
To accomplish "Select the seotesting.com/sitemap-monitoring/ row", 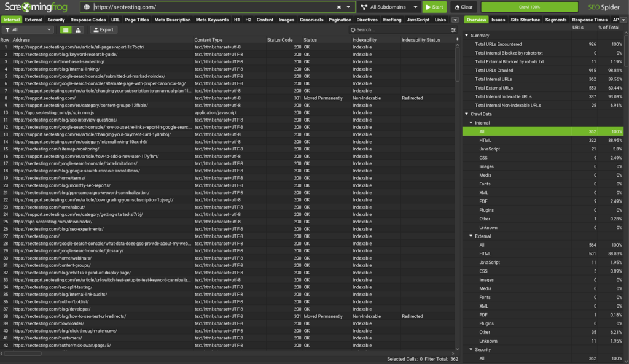I will tap(227, 149).
